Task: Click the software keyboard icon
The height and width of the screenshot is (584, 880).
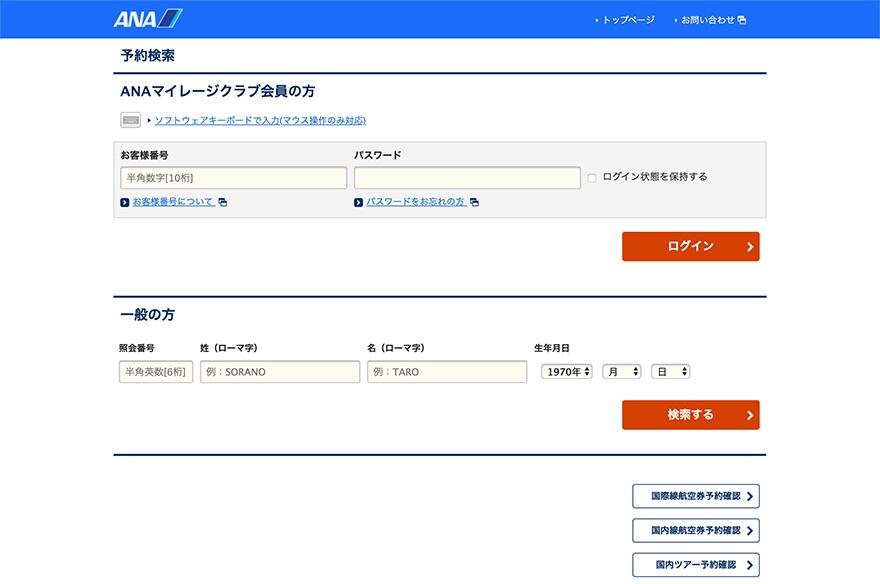Action: (131, 121)
